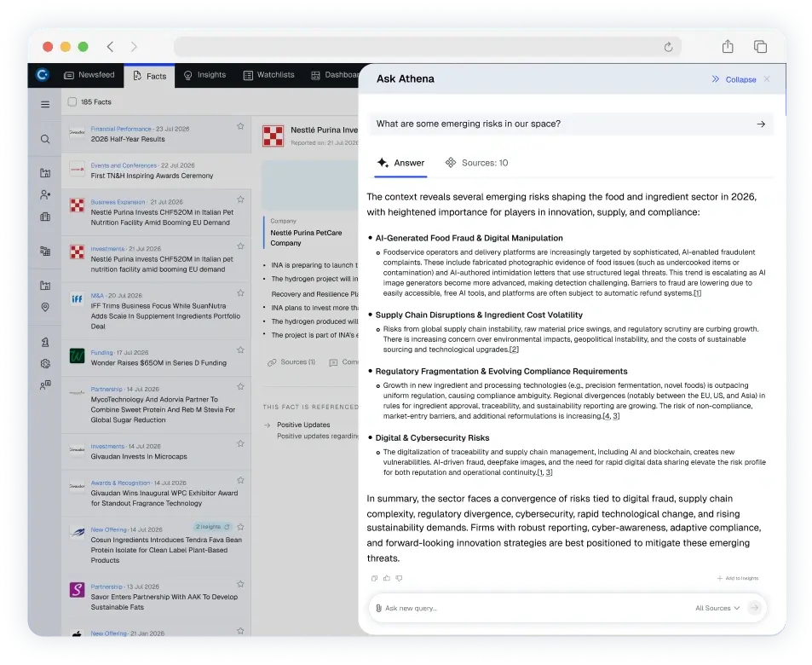Click the location pin icon in the sidebar
812x665 pixels.
tap(45, 308)
